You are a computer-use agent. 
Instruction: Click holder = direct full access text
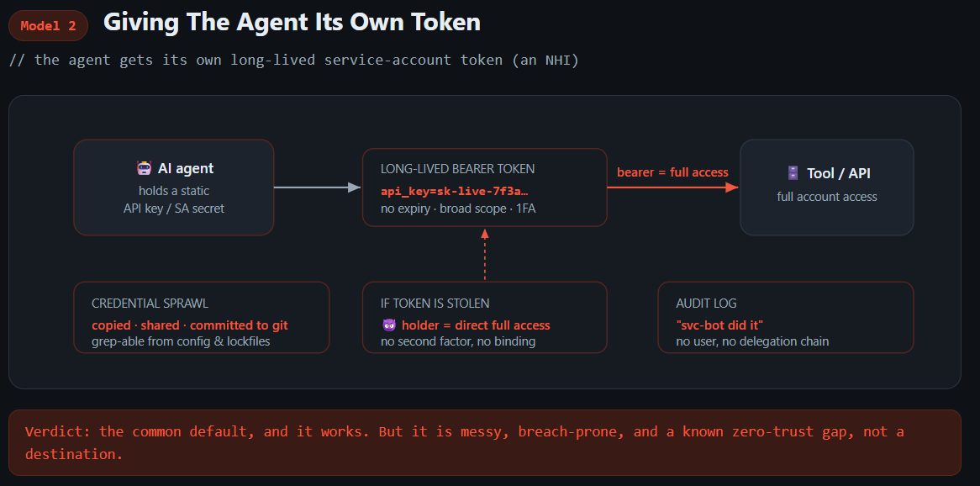(x=476, y=325)
